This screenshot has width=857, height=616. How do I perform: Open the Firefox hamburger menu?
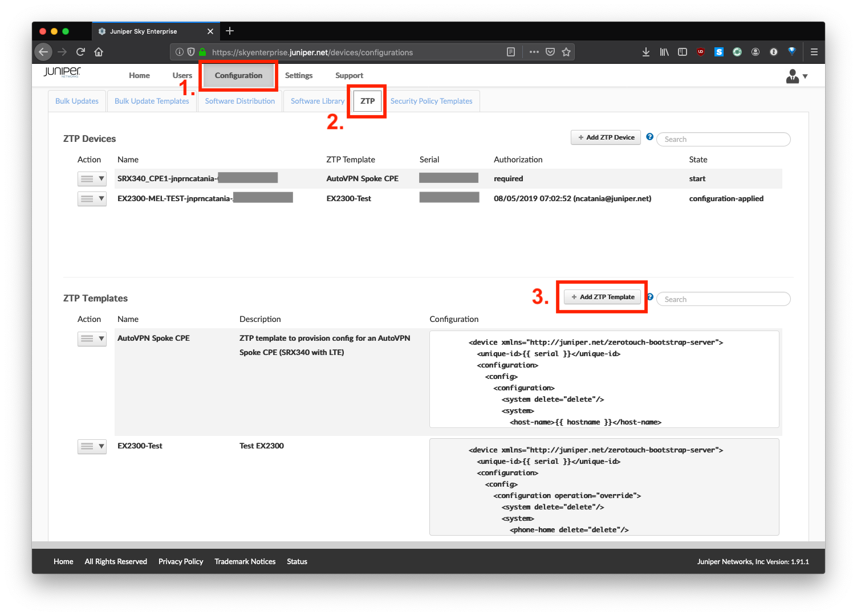(x=814, y=52)
